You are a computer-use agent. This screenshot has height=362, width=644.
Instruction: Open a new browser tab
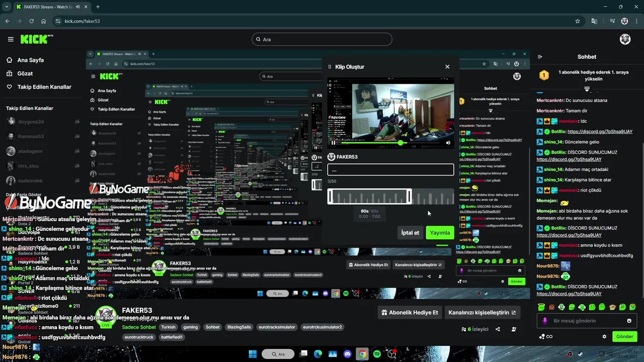(98, 7)
